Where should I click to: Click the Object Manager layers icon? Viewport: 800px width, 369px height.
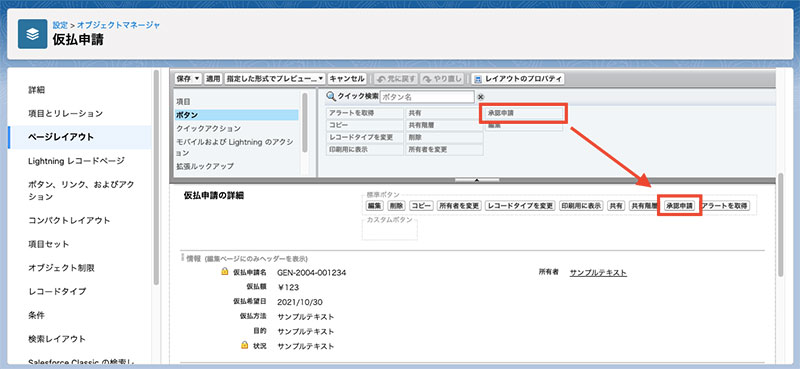(x=32, y=34)
